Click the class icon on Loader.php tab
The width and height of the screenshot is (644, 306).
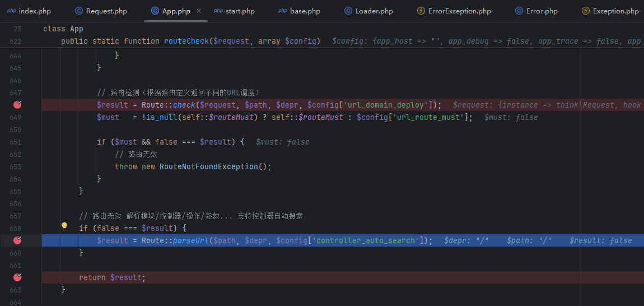point(348,11)
